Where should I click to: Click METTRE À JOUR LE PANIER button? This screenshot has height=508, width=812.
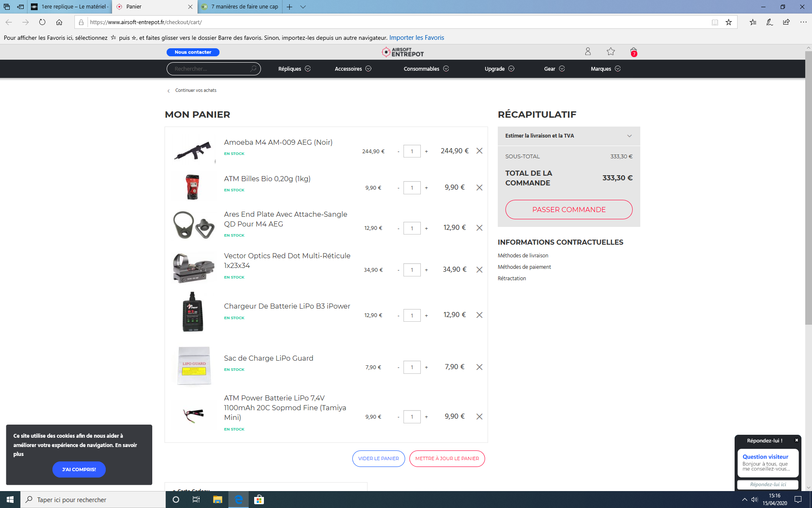pos(447,458)
